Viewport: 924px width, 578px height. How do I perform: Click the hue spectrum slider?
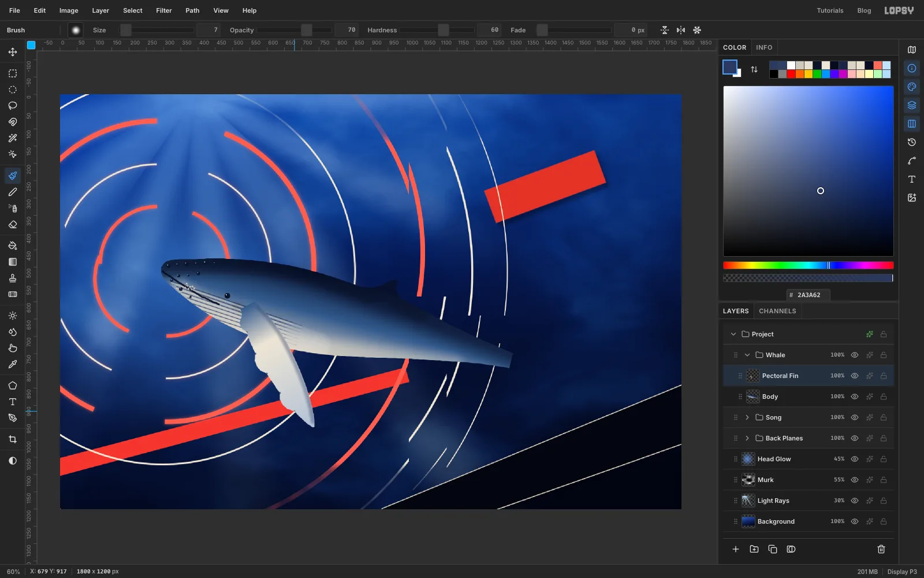click(808, 265)
